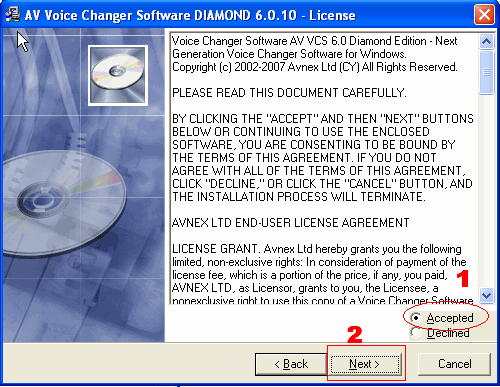The width and height of the screenshot is (500, 387).
Task: Click the red number 1 annotation
Action: 463,279
